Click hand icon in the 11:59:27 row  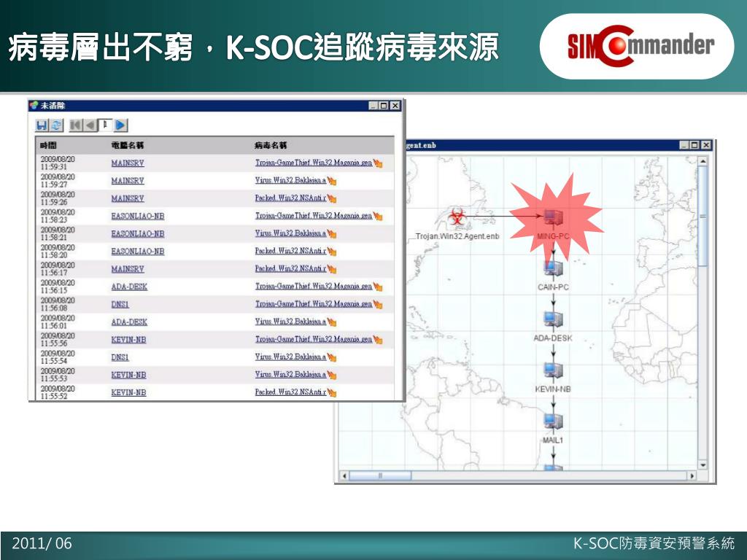pyautogui.click(x=332, y=181)
